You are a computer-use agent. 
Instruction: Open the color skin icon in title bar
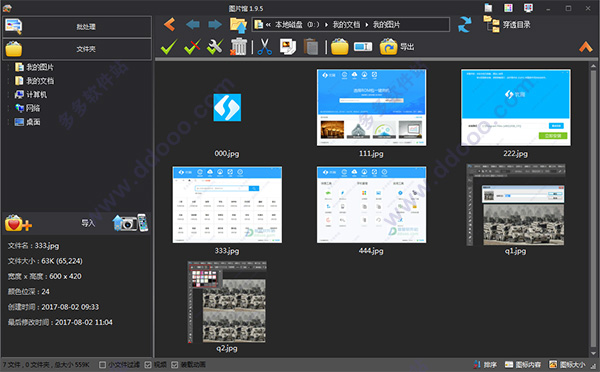pyautogui.click(x=508, y=8)
